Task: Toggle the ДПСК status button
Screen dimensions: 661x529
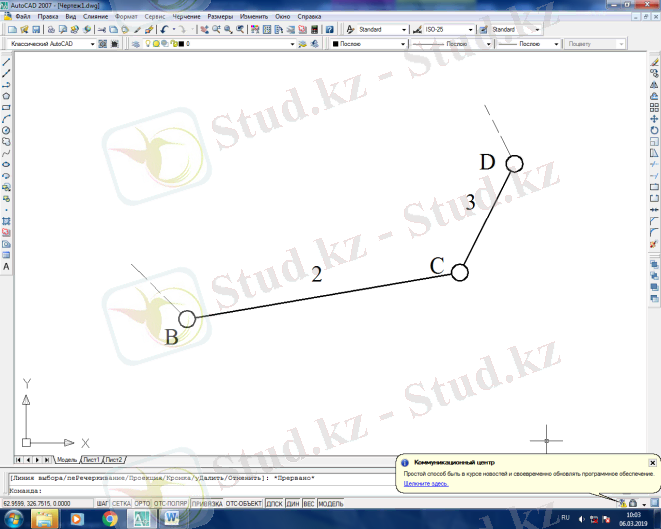Action: tap(274, 503)
